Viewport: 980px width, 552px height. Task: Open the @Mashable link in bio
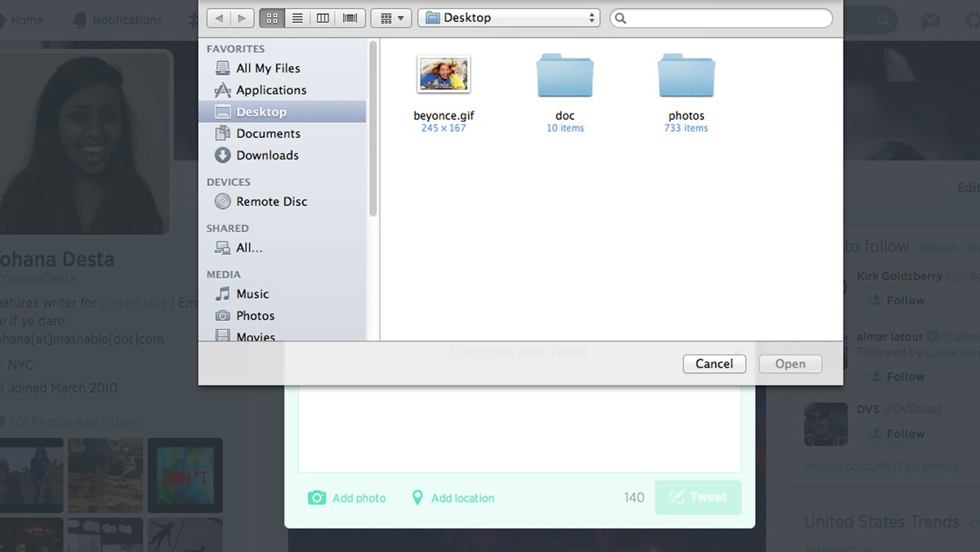pos(134,303)
